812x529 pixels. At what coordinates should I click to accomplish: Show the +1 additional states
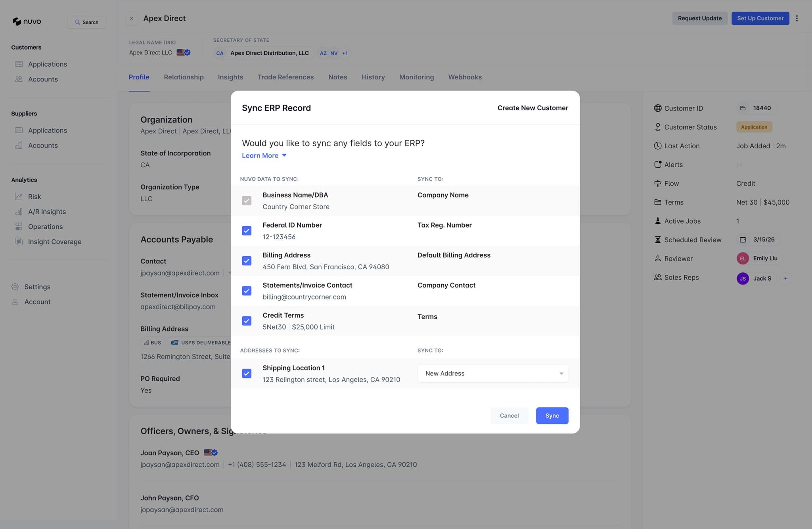[345, 53]
